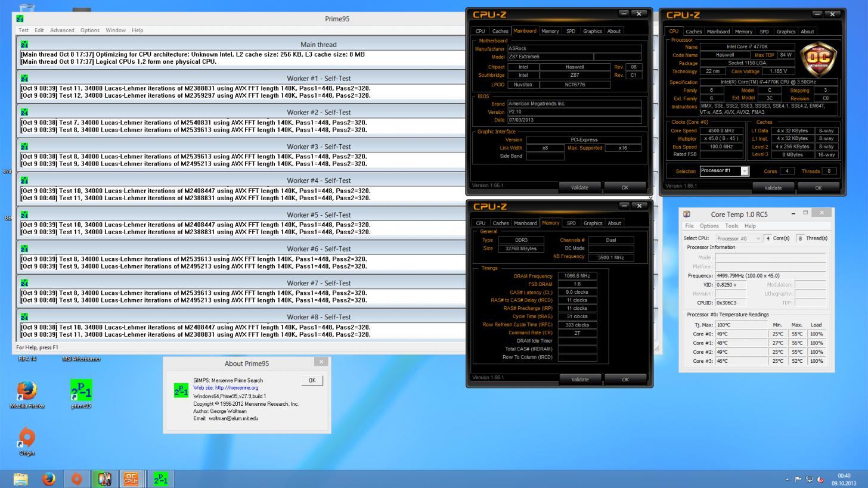Switch to Caches tab in CPU-Z processor window
The image size is (868, 488).
pyautogui.click(x=693, y=32)
